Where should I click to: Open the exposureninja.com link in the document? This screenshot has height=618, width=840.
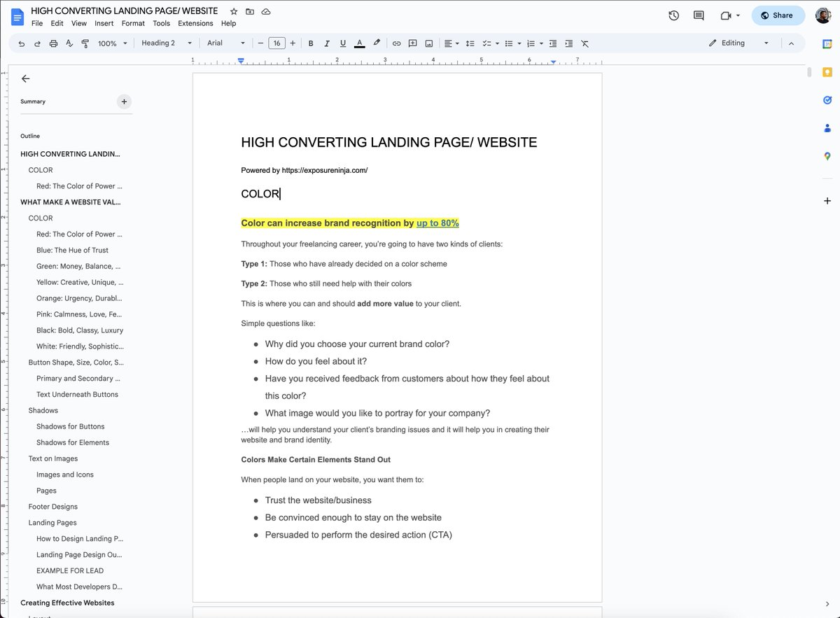(329, 169)
